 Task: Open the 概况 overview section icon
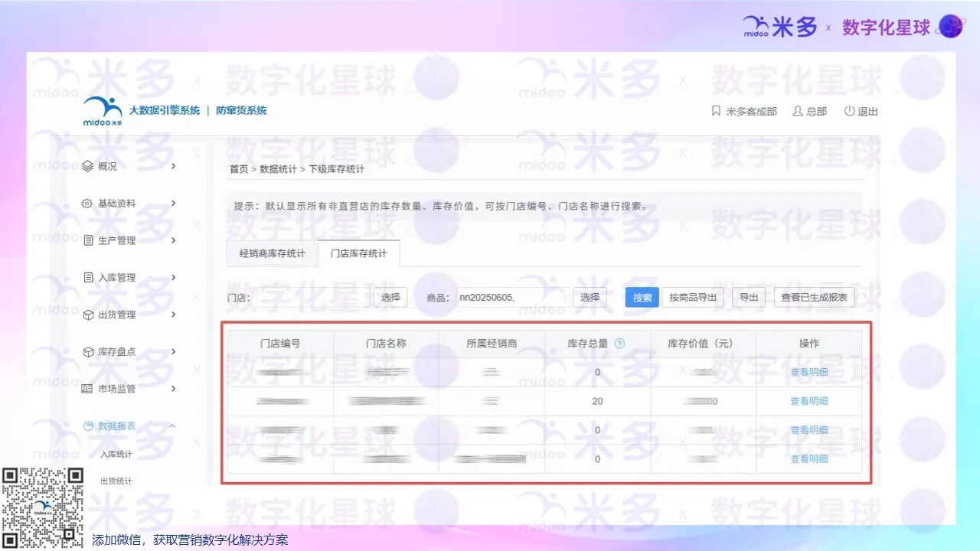(x=87, y=165)
